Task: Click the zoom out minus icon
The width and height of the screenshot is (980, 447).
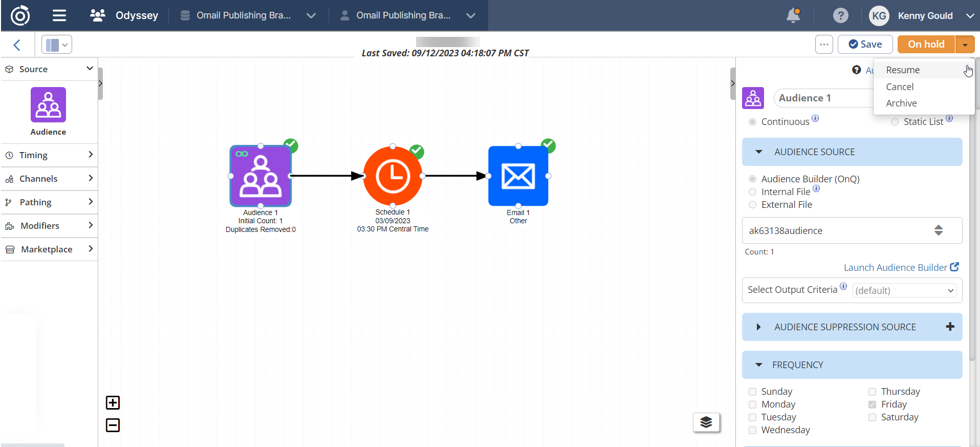Action: [x=113, y=425]
